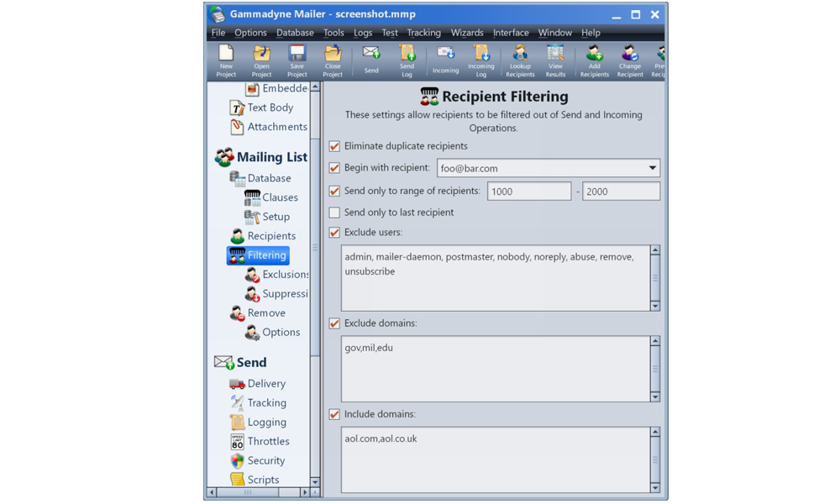Select the Close Project toolbar icon
This screenshot has height=504, width=840.
pyautogui.click(x=333, y=60)
